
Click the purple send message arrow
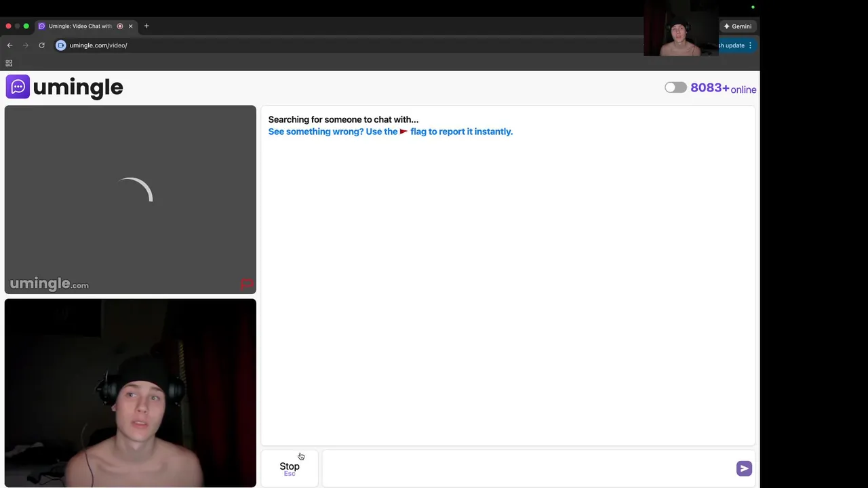click(x=744, y=468)
